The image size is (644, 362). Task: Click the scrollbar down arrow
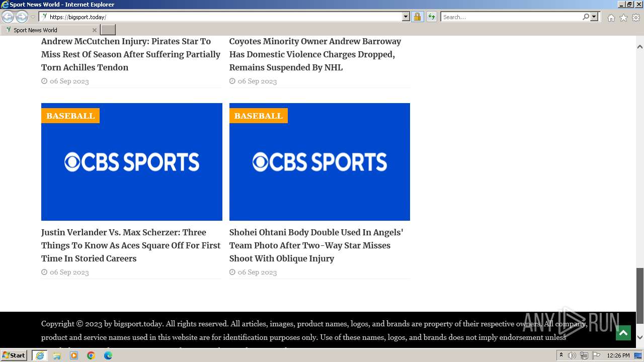[x=640, y=337]
